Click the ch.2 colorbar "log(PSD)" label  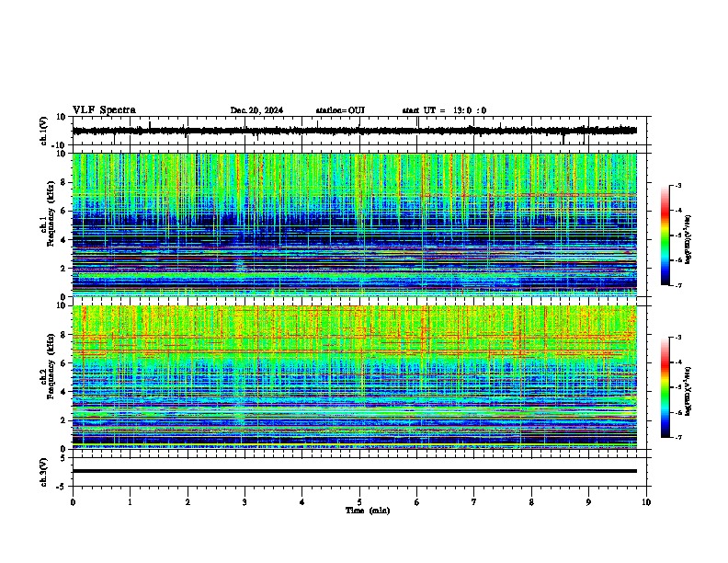(688, 391)
